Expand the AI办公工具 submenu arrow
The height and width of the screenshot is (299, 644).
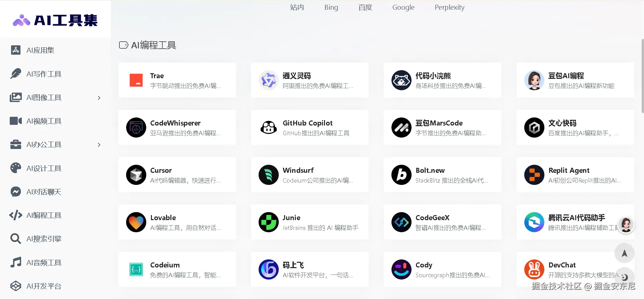click(x=99, y=145)
